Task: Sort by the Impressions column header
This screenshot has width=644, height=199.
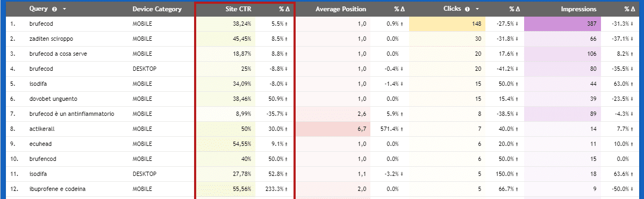Action: click(x=579, y=9)
